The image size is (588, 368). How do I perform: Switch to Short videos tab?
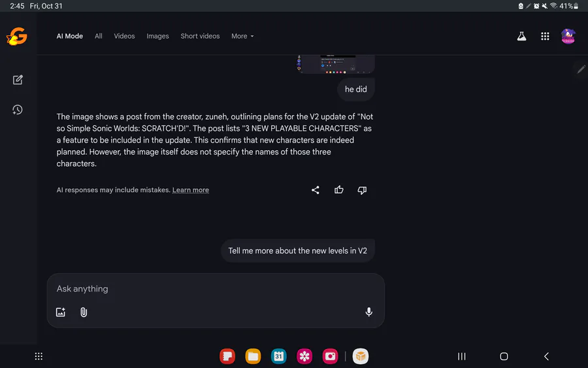pos(200,36)
